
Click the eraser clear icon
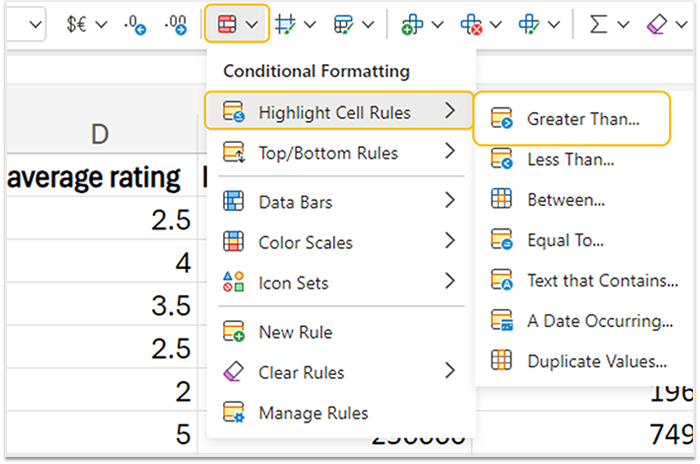(x=657, y=22)
